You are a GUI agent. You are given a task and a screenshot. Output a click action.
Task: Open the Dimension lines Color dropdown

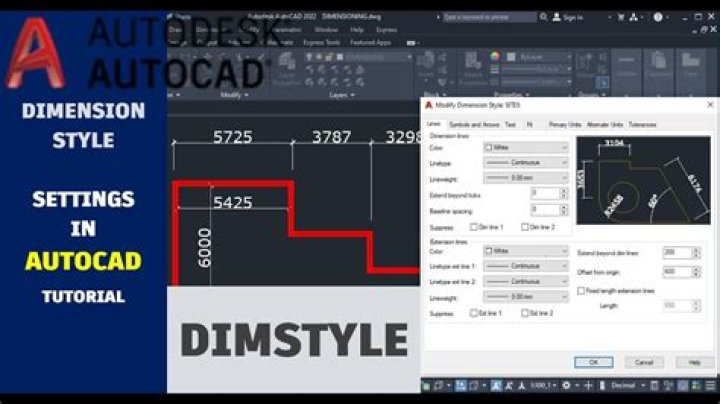pyautogui.click(x=525, y=147)
